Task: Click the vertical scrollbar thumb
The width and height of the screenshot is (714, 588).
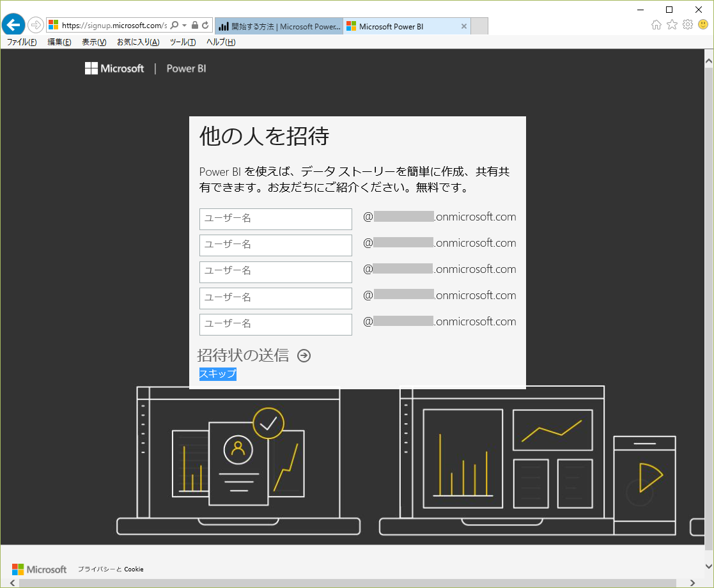Action: 708,309
